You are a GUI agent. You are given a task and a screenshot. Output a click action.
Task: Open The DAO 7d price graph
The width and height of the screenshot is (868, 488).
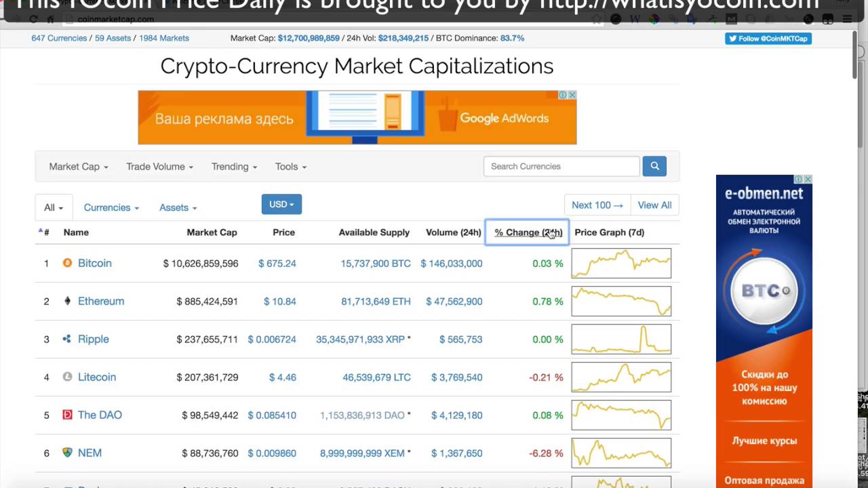[621, 415]
